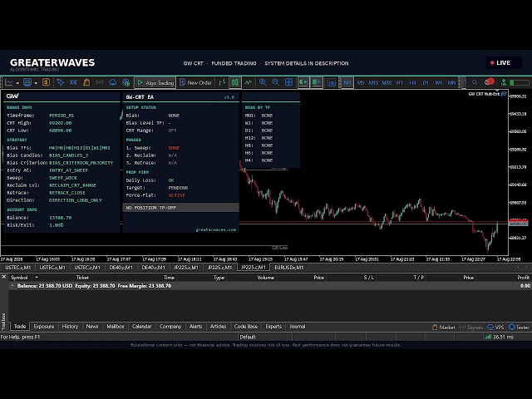This screenshot has height=399, width=532.
Task: Click the Ticket column header
Action: coord(82,278)
